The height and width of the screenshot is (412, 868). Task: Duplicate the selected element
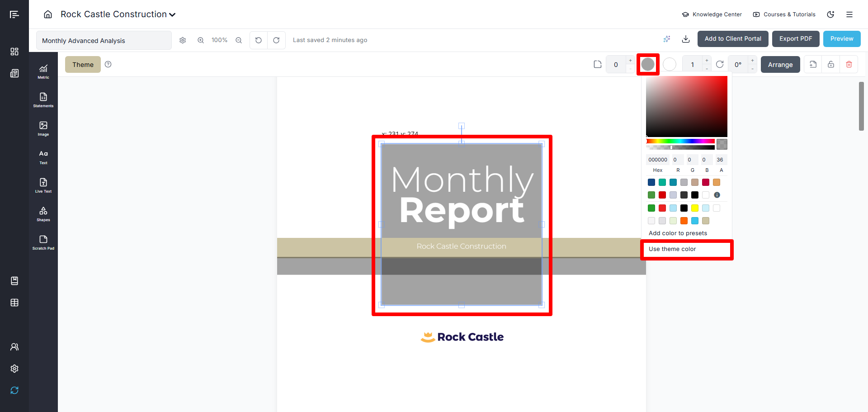coord(813,64)
